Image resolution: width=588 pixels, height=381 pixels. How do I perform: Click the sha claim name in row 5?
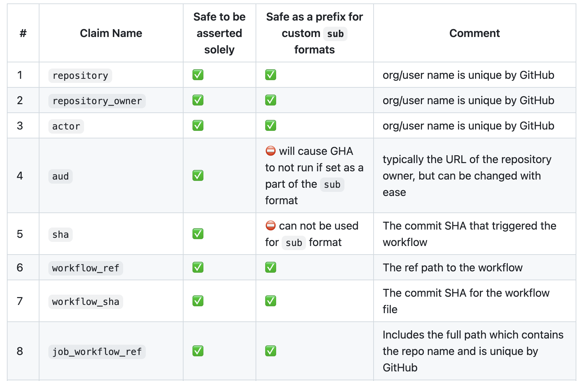(x=60, y=234)
